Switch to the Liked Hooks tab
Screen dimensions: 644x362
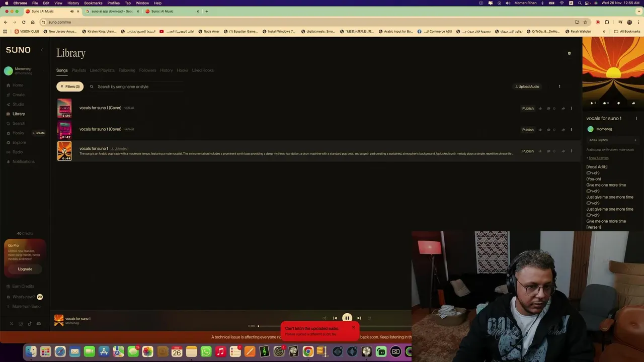(x=203, y=70)
